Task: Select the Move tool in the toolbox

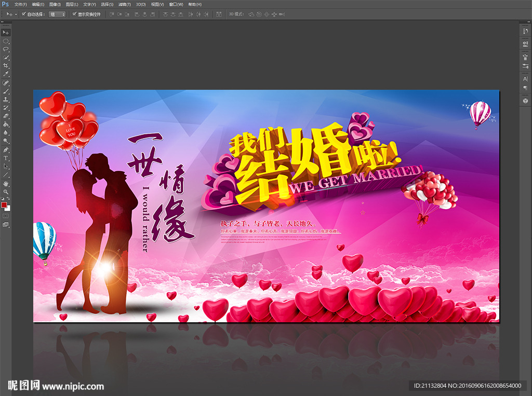Action: [x=6, y=33]
